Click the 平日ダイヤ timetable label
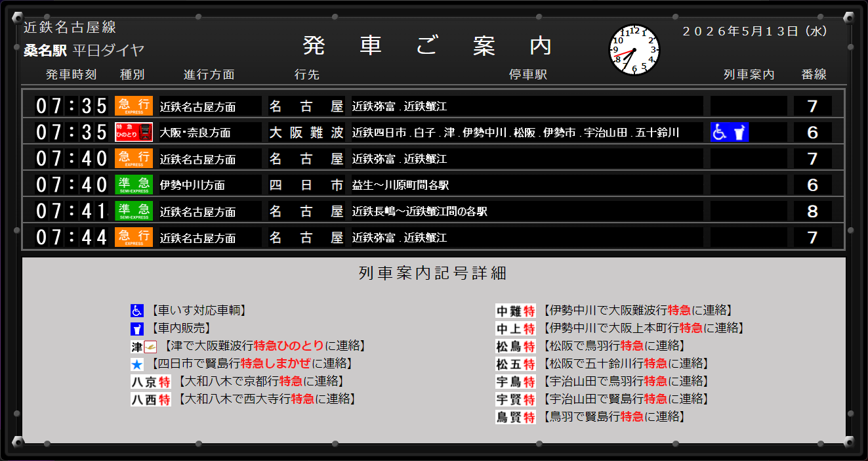Viewport: 868px width, 461px height. click(x=108, y=51)
